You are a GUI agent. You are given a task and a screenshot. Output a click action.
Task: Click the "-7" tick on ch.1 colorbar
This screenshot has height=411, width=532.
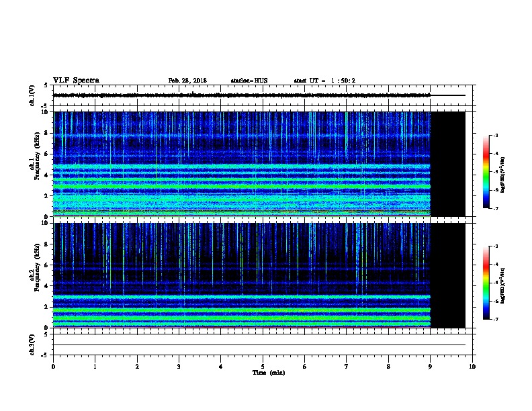tap(496, 208)
